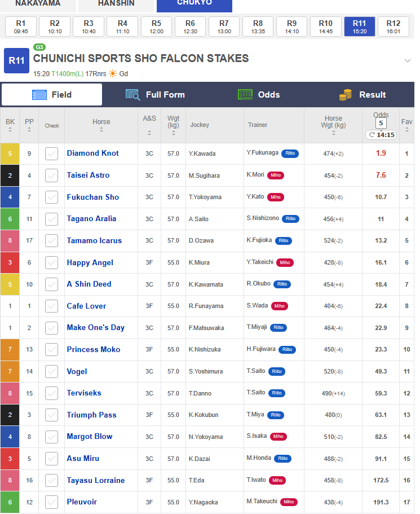
Task: Click the sunny weather icon
Action: pos(113,73)
